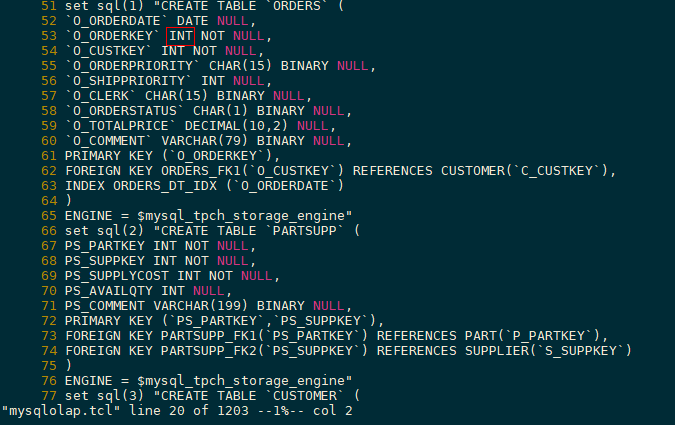Image resolution: width=675 pixels, height=425 pixels.
Task: Click line number 77
Action: click(49, 396)
